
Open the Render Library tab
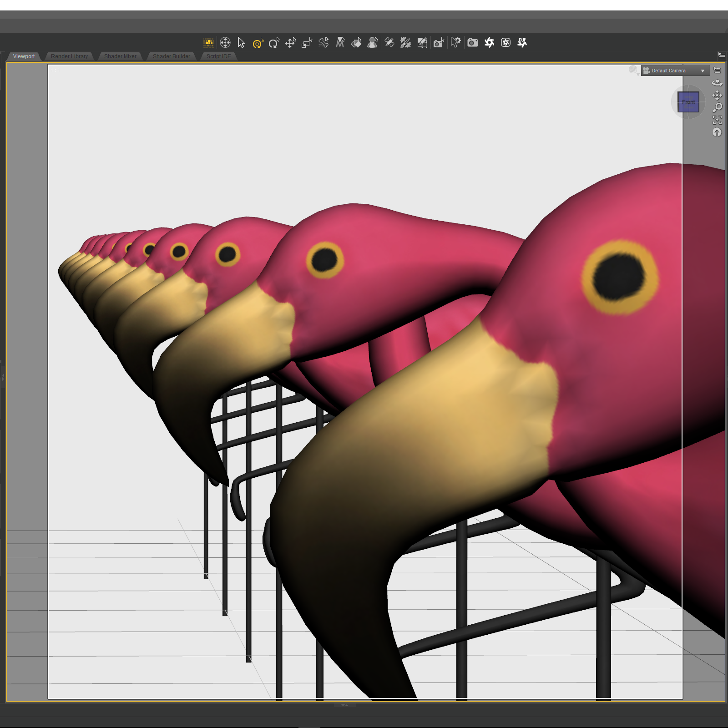pyautogui.click(x=69, y=56)
